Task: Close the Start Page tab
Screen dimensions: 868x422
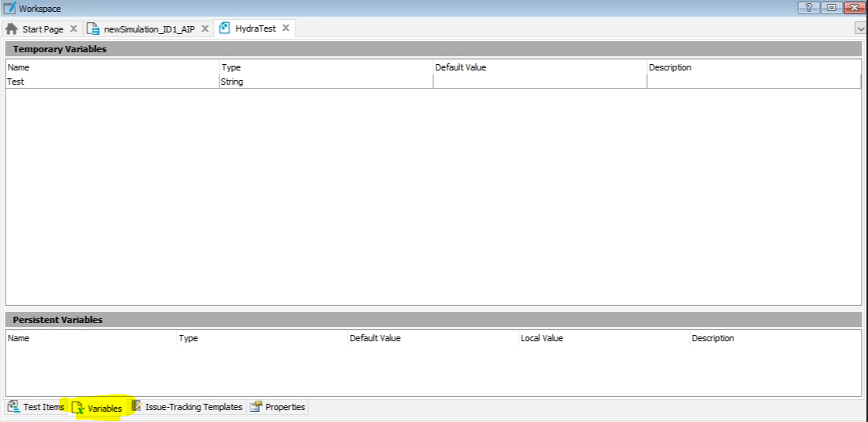Action: click(73, 29)
